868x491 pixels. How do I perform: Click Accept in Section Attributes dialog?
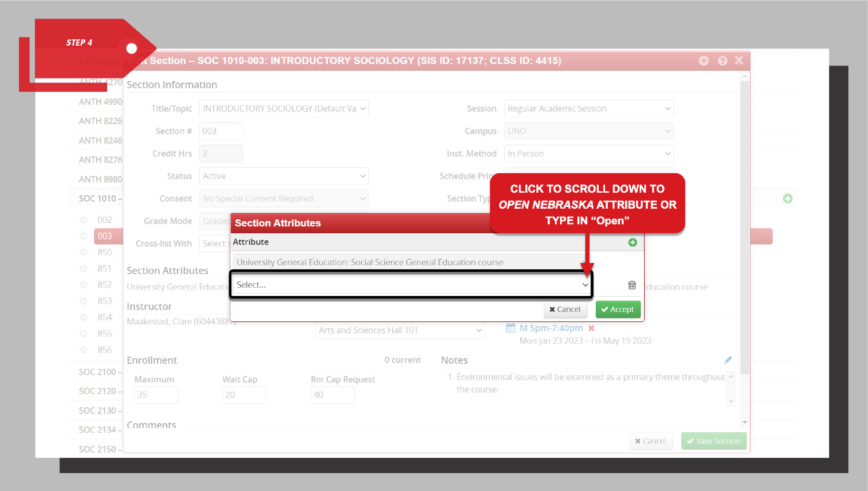click(618, 309)
